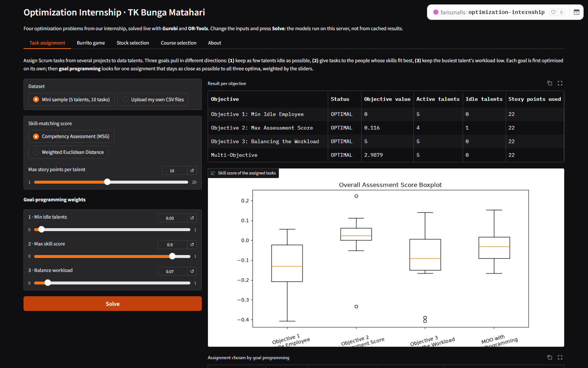Expand Result per objective table to fullscreen

click(560, 83)
